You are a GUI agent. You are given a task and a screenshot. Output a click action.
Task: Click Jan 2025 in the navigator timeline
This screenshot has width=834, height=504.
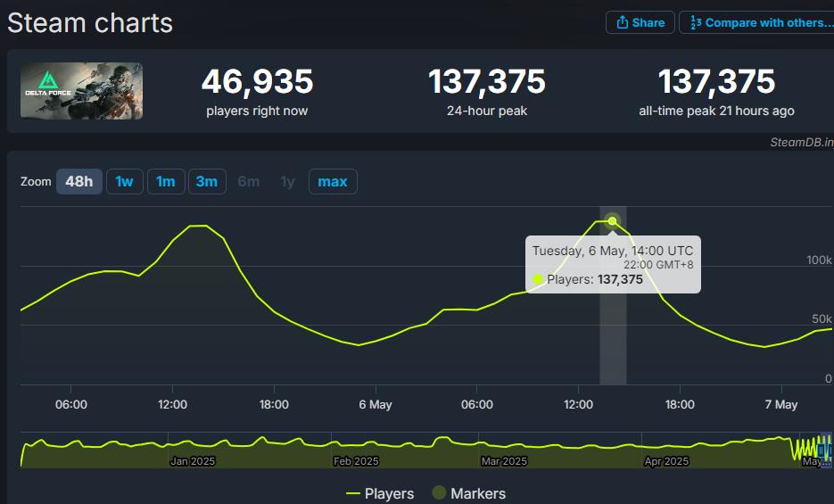pyautogui.click(x=193, y=461)
